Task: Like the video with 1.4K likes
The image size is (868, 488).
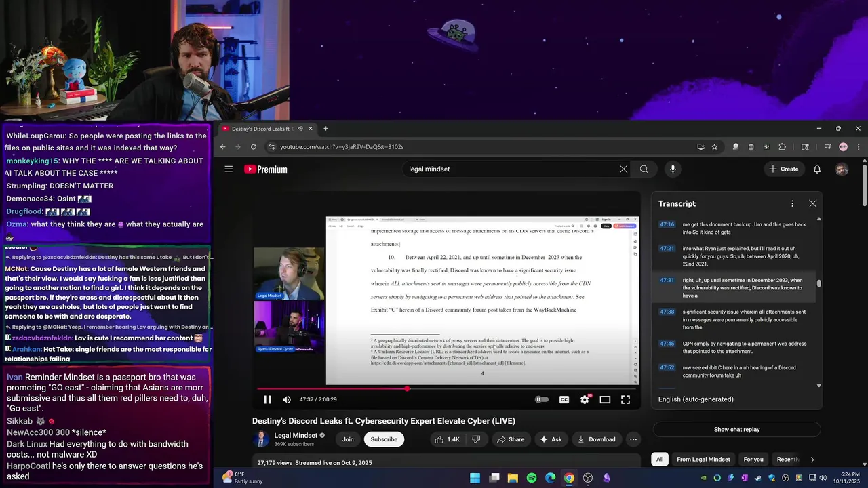Action: click(448, 439)
